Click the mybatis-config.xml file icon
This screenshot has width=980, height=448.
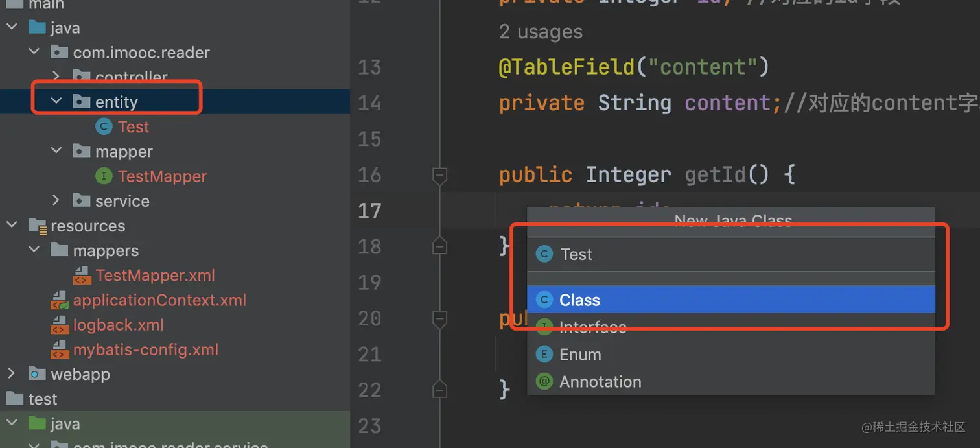pos(60,350)
